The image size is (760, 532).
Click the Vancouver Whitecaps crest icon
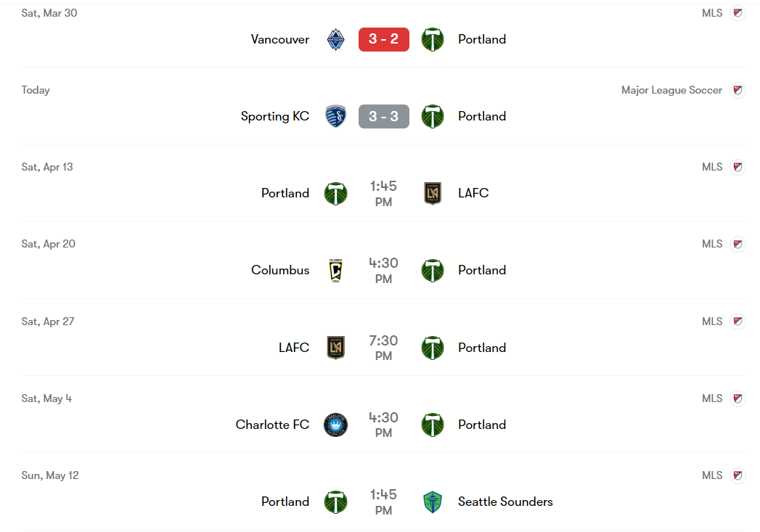point(335,39)
